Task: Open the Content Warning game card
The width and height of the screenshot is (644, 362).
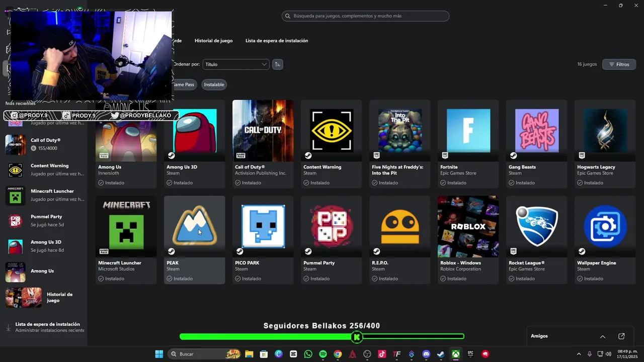Action: [331, 144]
